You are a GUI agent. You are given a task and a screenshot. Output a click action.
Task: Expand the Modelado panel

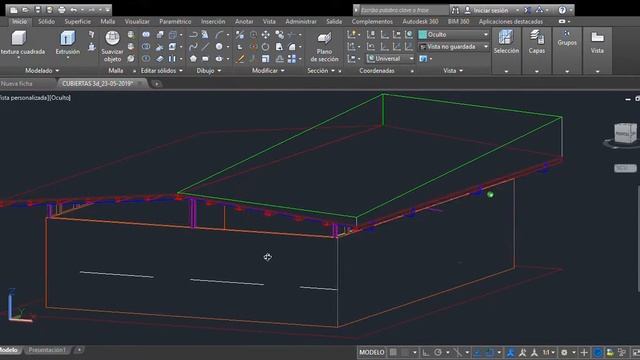42,71
